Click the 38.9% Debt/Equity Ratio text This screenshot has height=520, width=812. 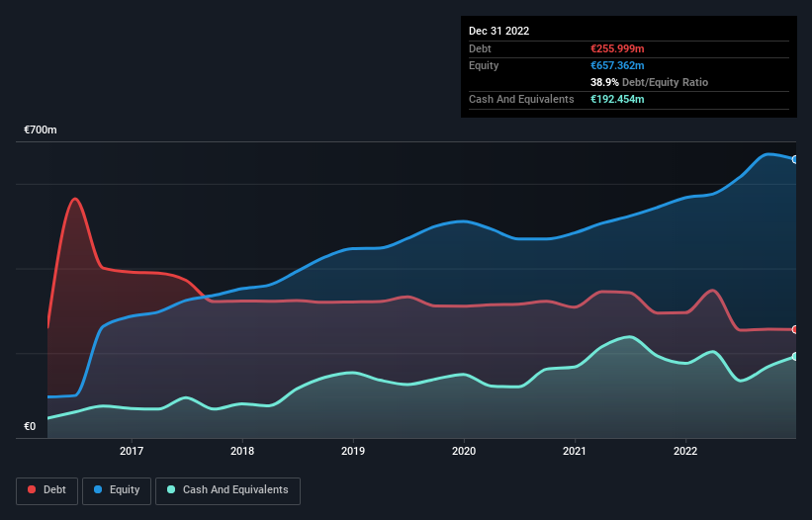coord(650,82)
